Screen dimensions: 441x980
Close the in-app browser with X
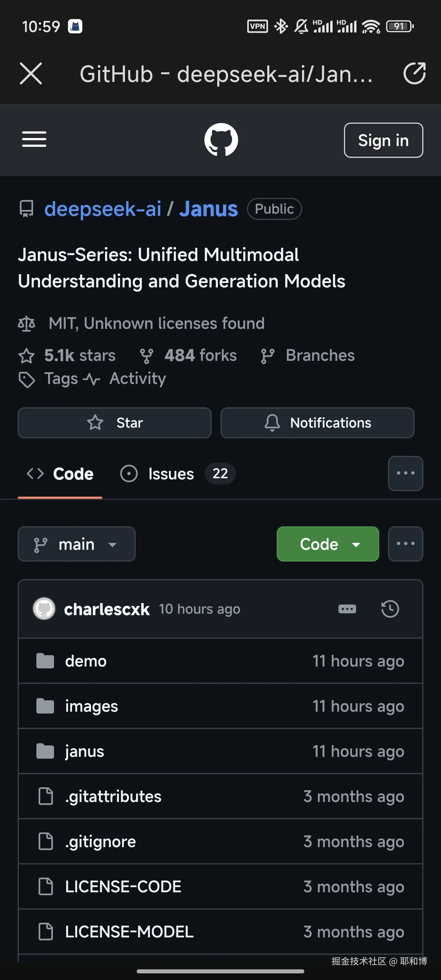pos(31,73)
